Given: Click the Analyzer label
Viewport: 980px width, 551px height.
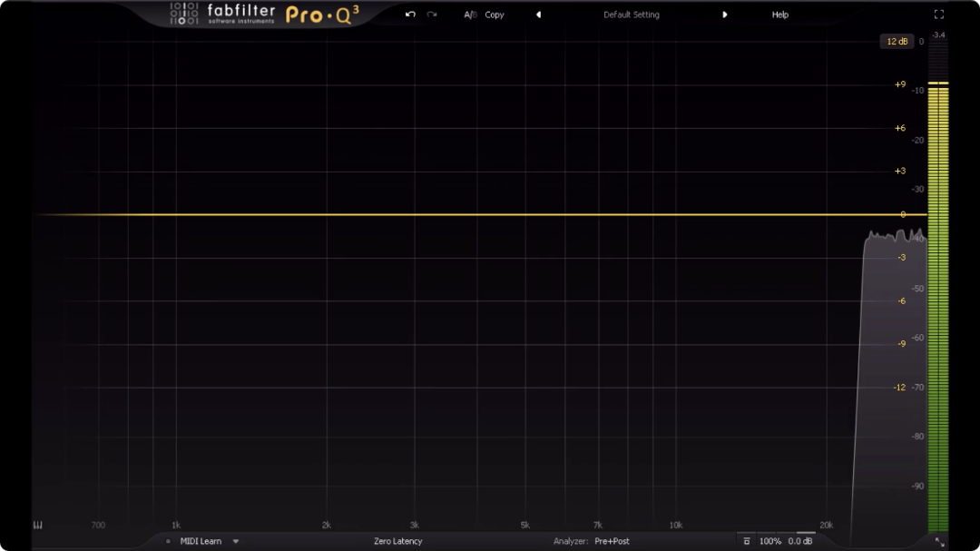Looking at the screenshot, I should point(571,541).
